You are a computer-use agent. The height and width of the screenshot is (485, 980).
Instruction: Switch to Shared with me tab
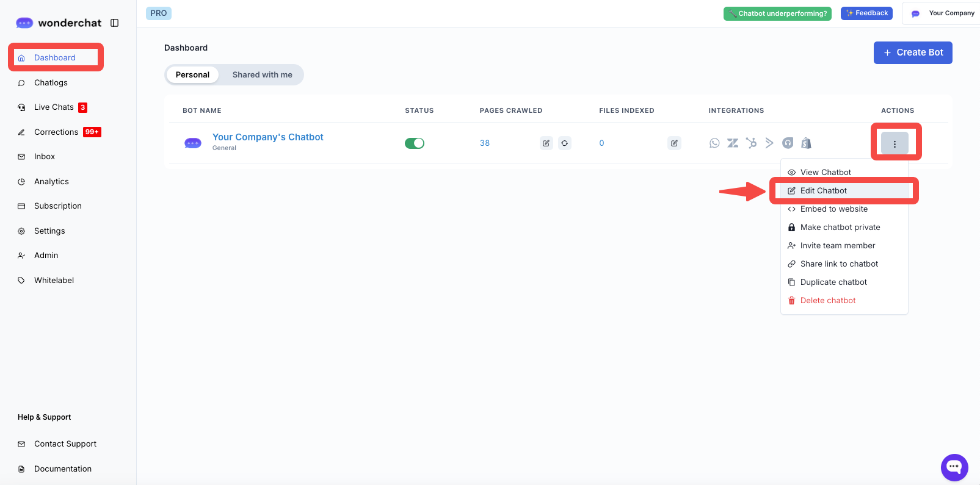click(262, 75)
